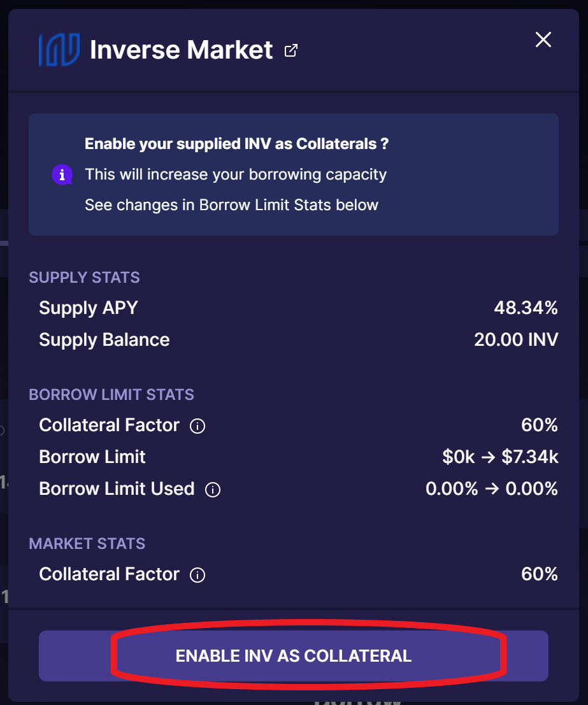588x705 pixels.
Task: Click the MARKET STATS section heading
Action: (x=87, y=544)
